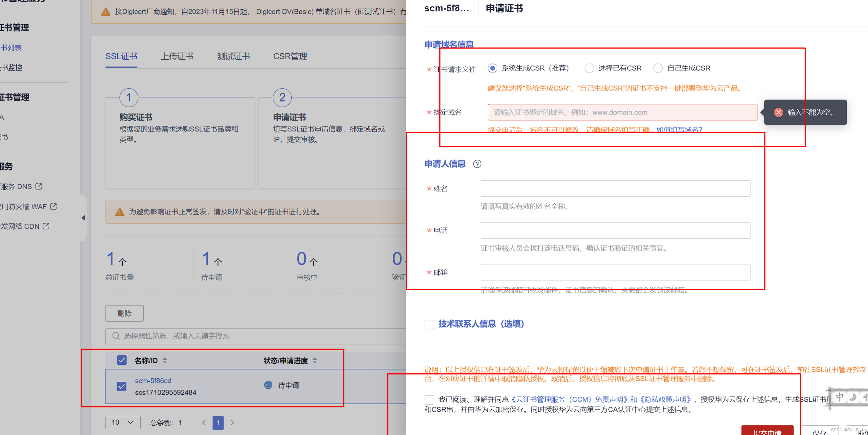The height and width of the screenshot is (435, 868).
Task: Click the 待申请 status icon in certificate row
Action: click(268, 385)
